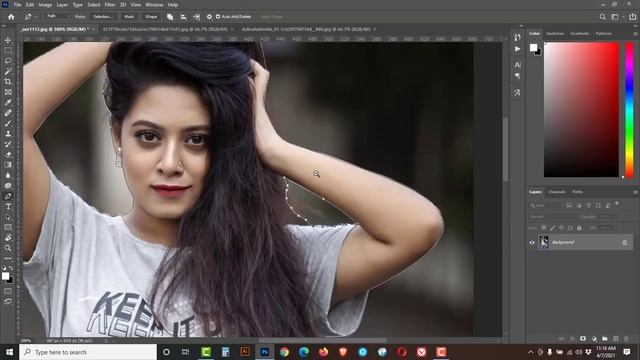Open pen options gear icon
Image resolution: width=640 pixels, height=360 pixels.
click(209, 17)
